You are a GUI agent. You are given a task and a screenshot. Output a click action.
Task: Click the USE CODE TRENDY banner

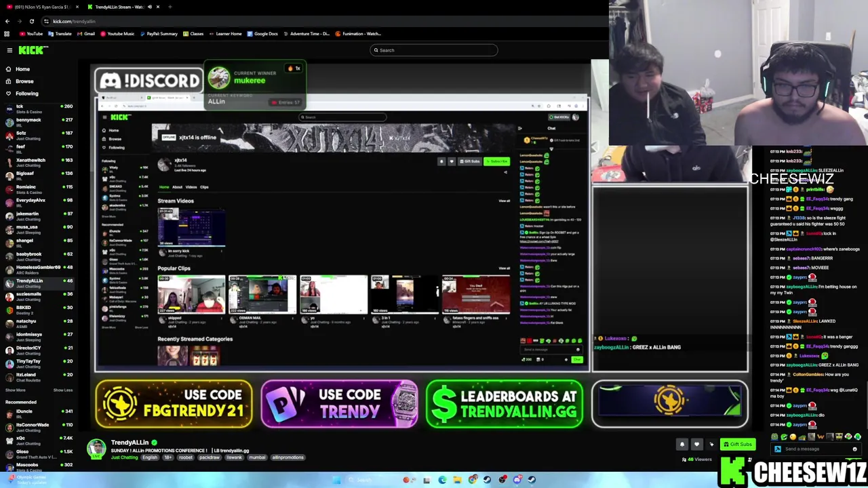[x=339, y=404]
